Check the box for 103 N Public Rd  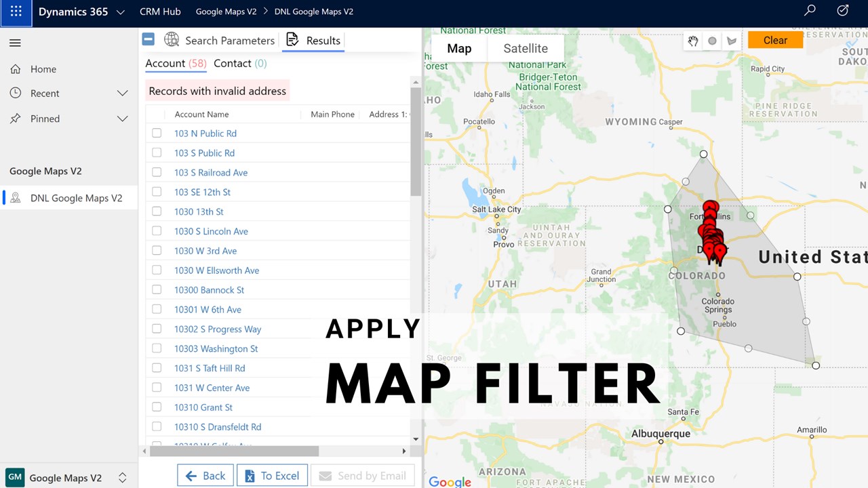[157, 133]
